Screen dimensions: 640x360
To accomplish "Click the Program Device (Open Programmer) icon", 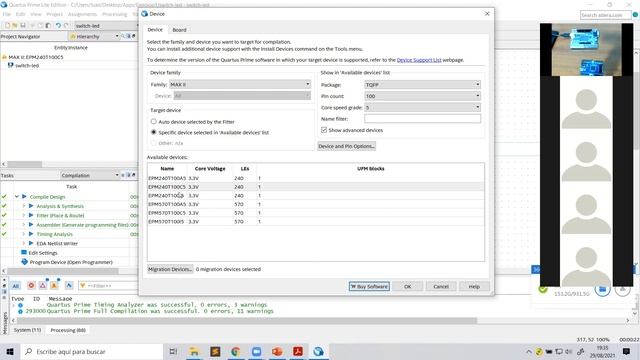I will (24, 262).
